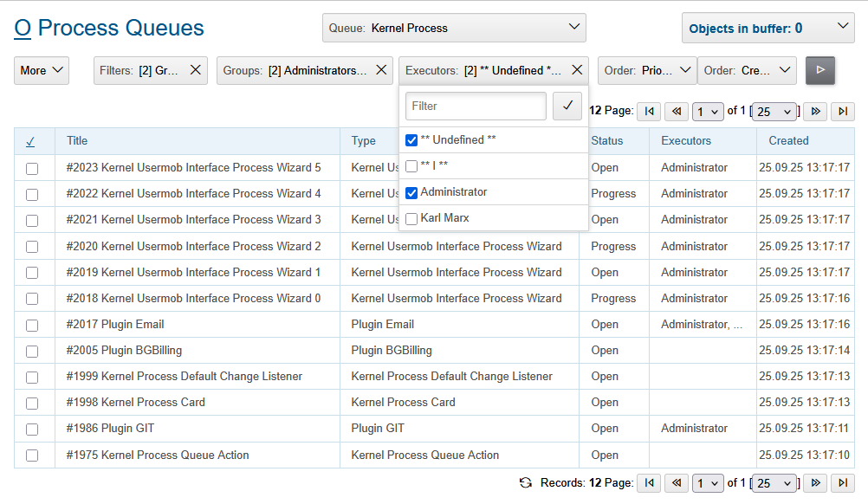Expand the Objects in buffer dropdown
868x504 pixels.
tap(768, 28)
